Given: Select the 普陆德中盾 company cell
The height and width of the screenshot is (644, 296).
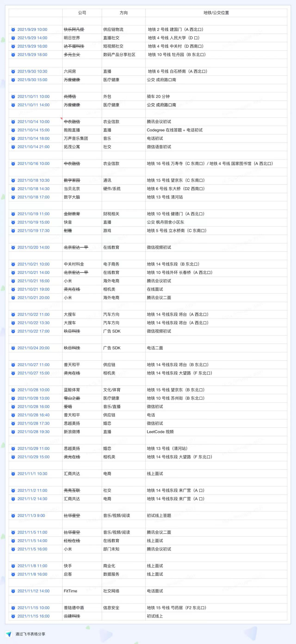Looking at the screenshot, I should [x=82, y=608].
